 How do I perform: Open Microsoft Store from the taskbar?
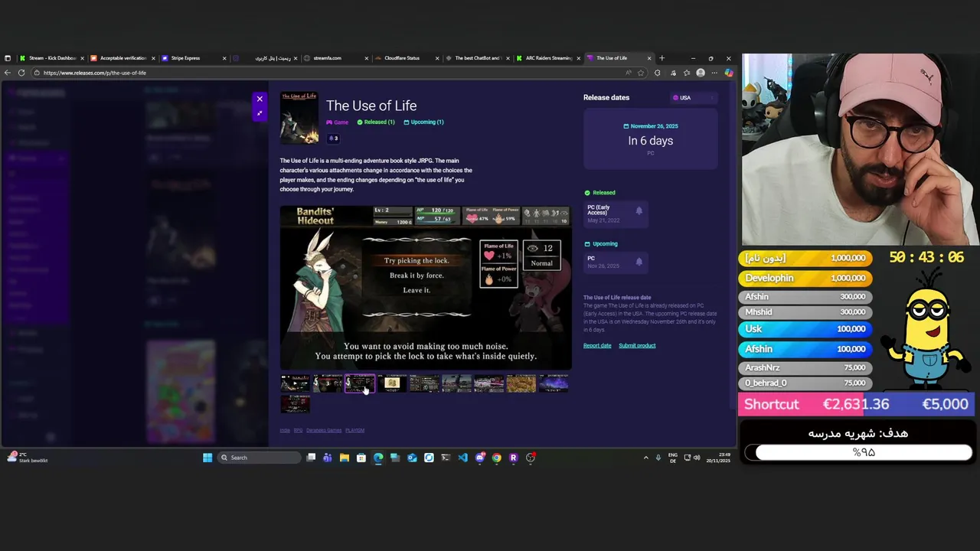361,458
